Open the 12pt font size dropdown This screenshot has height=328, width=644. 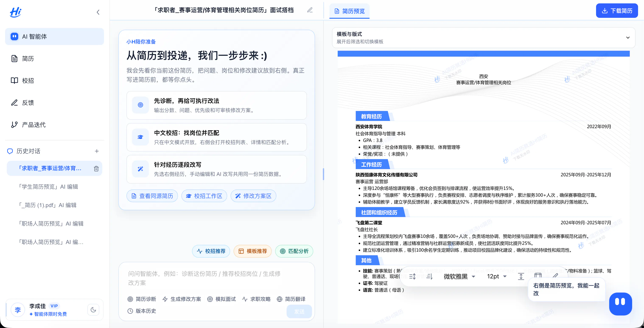point(497,276)
